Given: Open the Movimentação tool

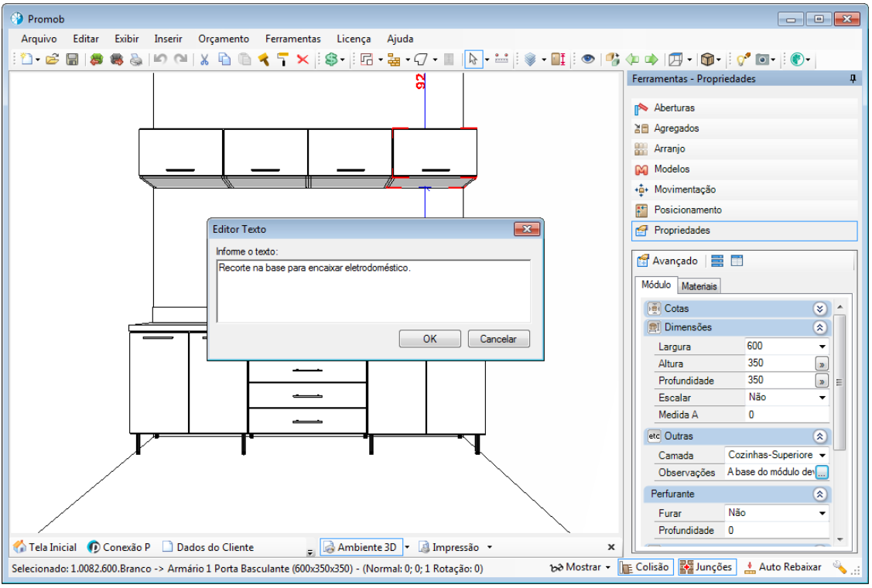Looking at the screenshot, I should point(744,190).
